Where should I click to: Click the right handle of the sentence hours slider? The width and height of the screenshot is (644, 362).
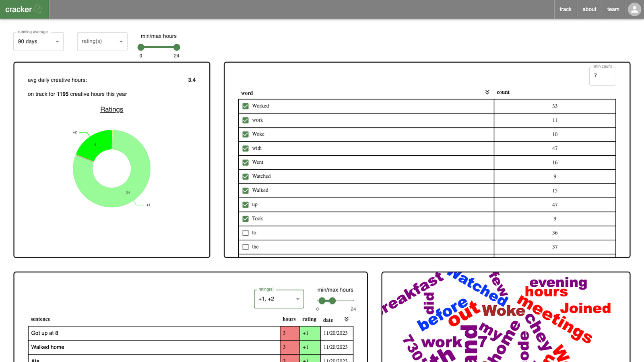click(332, 300)
